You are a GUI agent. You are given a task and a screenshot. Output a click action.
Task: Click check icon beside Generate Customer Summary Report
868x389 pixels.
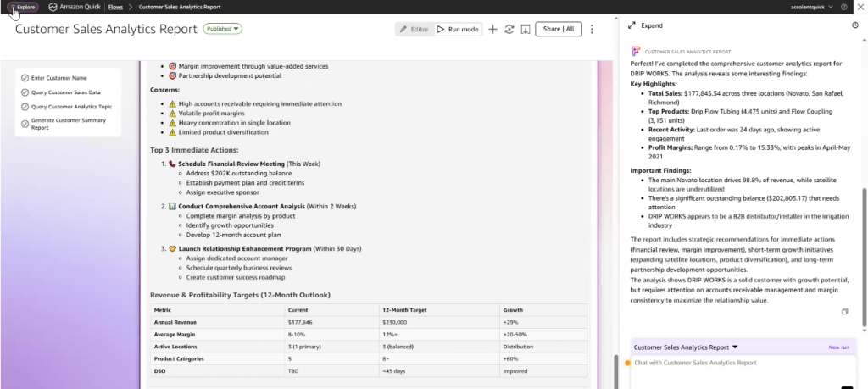point(25,124)
